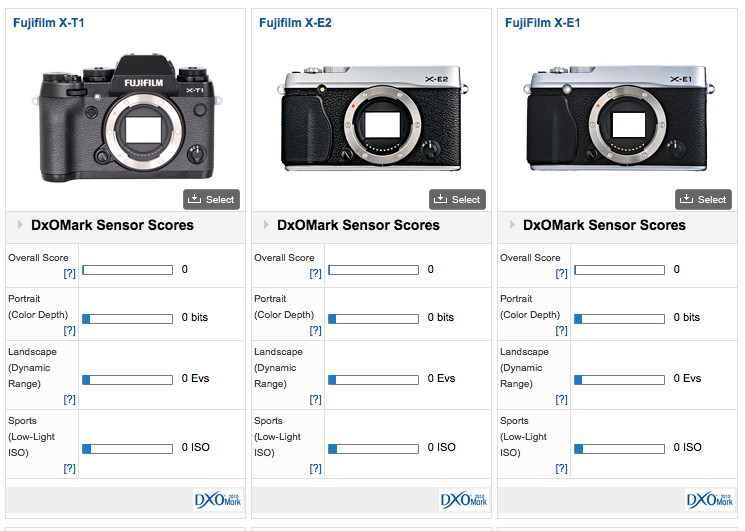Click the X-T1 Sports Low-Light ISO bar
Screen dimensions: 745x531
click(x=127, y=449)
